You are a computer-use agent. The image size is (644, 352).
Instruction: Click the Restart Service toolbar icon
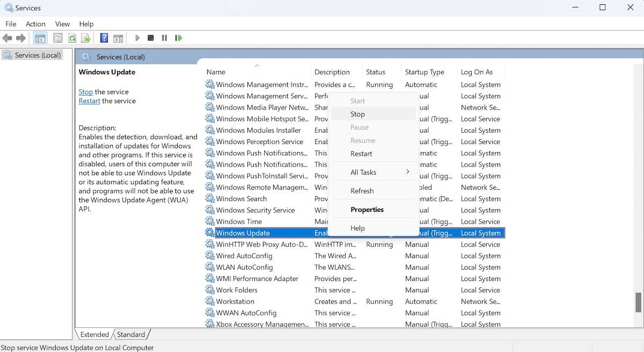pyautogui.click(x=179, y=38)
